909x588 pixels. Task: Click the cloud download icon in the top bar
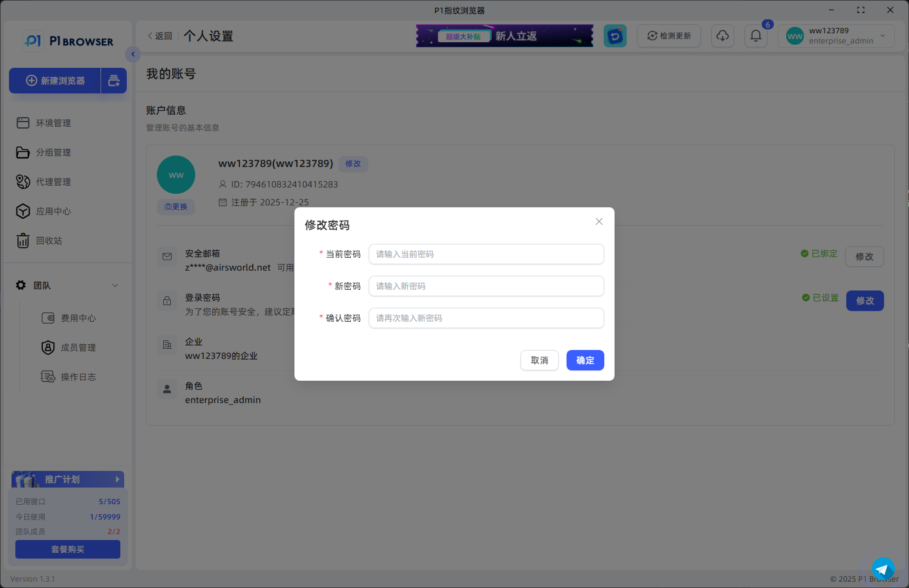click(x=723, y=36)
